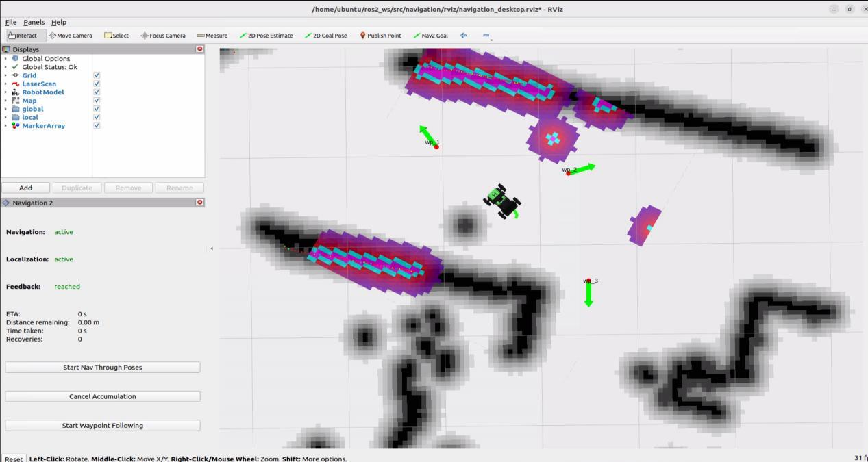This screenshot has height=462, width=868.
Task: Click the "Distance remaining:" label
Action: tap(38, 322)
